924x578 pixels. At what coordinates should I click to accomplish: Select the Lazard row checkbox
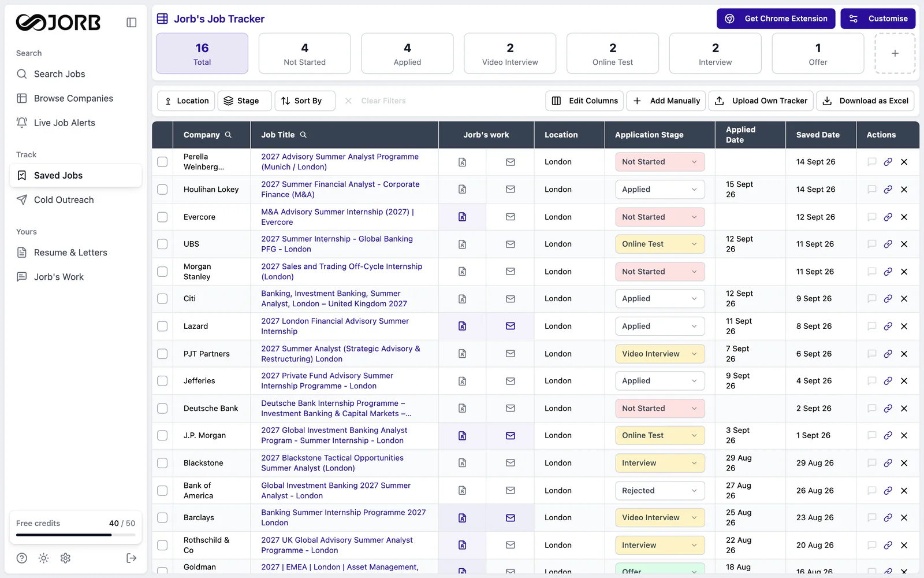pyautogui.click(x=162, y=326)
